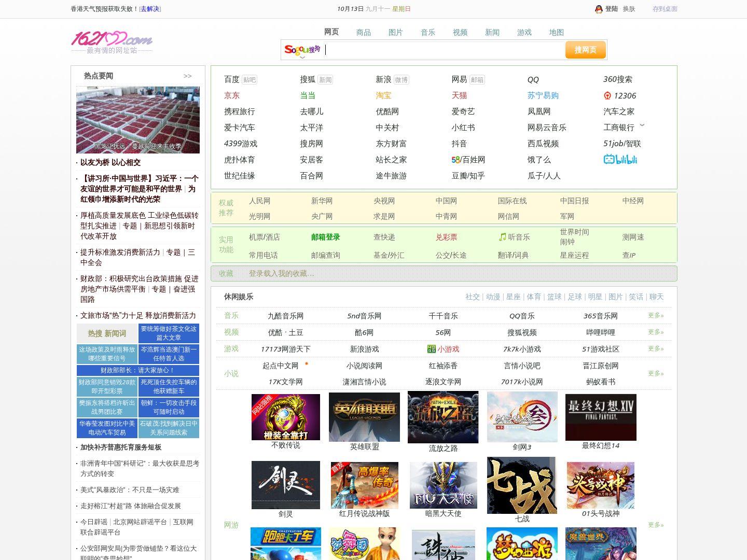This screenshot has height=560, width=747.
Task: Click the 兑彩票 lottery link
Action: 447,237
